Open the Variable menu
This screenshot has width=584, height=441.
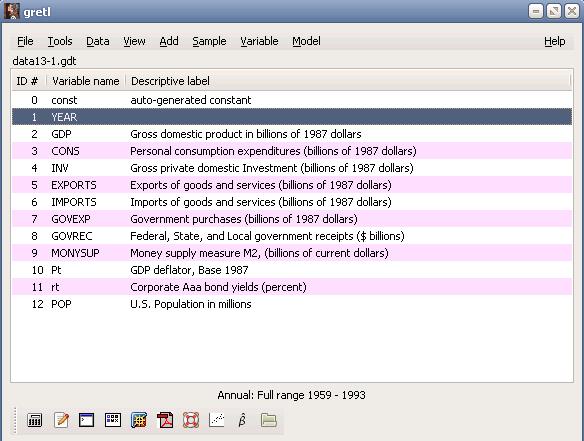pos(259,41)
